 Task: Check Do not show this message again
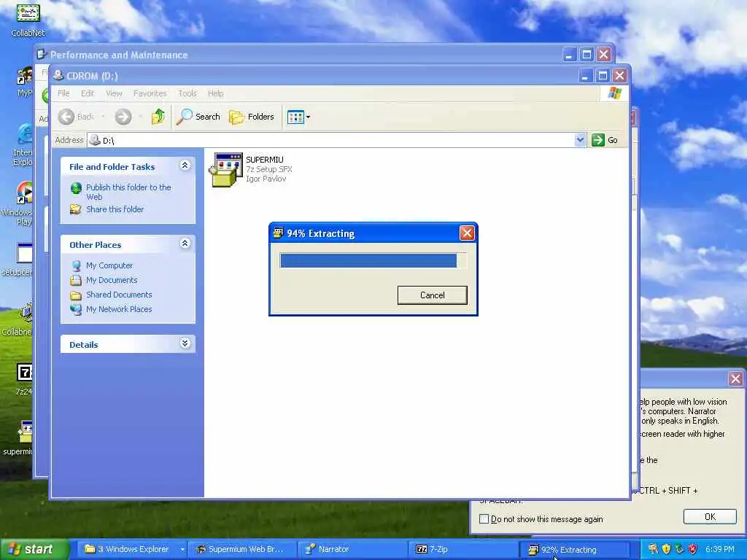484,519
